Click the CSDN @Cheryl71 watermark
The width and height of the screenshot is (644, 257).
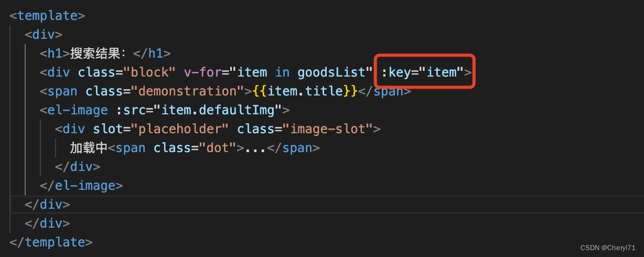coord(608,247)
